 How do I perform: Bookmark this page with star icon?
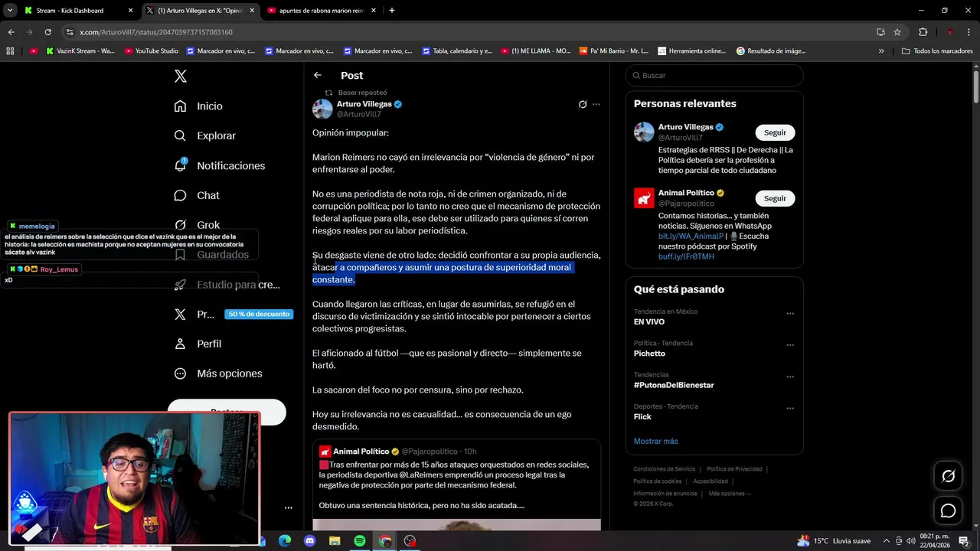coord(897,32)
